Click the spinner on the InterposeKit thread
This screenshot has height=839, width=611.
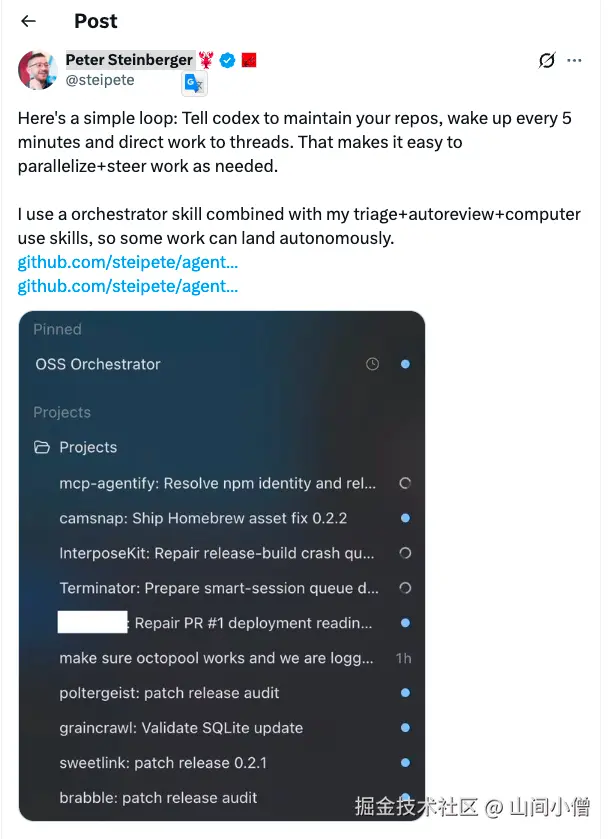(x=406, y=553)
